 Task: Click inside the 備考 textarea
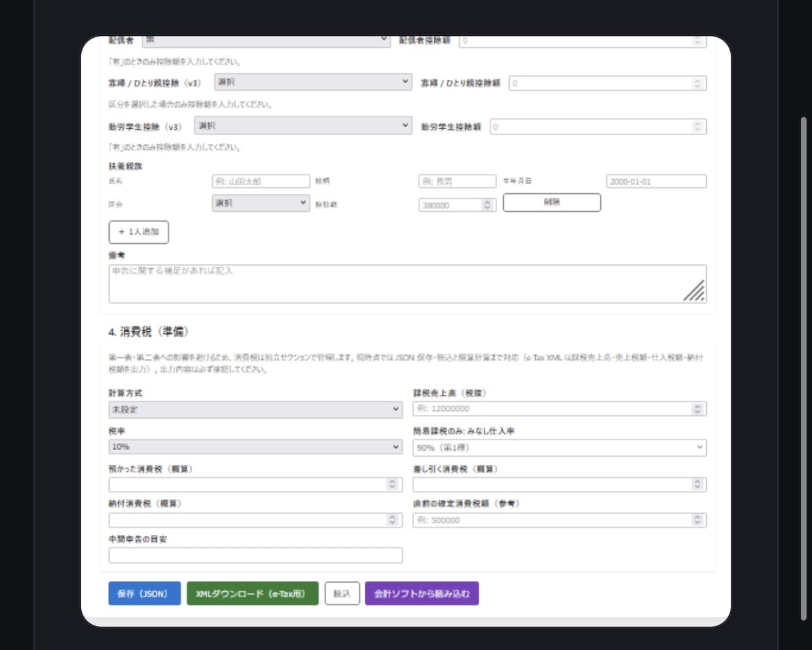click(407, 284)
